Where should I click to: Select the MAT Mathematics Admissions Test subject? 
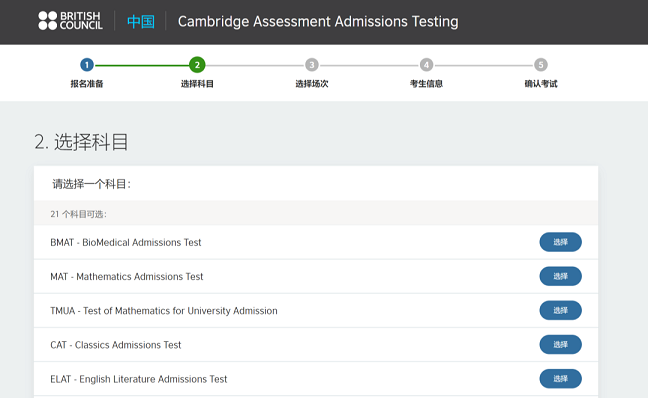click(x=560, y=276)
